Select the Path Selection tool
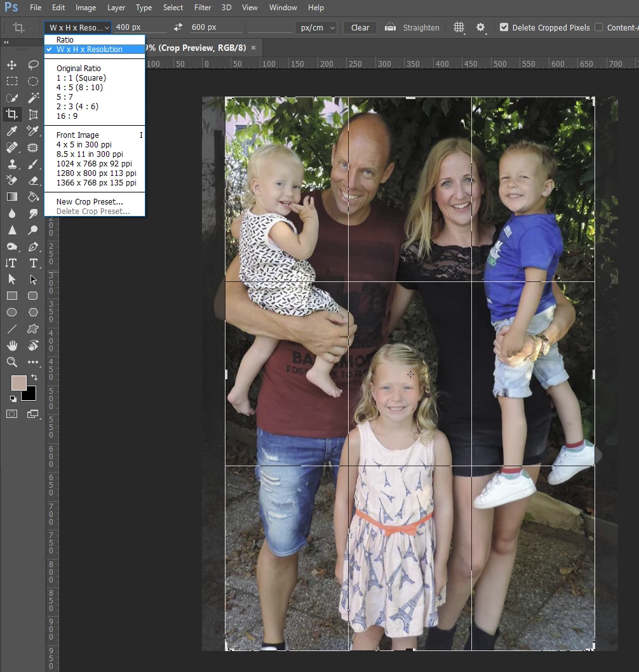This screenshot has width=639, height=672. click(x=12, y=279)
